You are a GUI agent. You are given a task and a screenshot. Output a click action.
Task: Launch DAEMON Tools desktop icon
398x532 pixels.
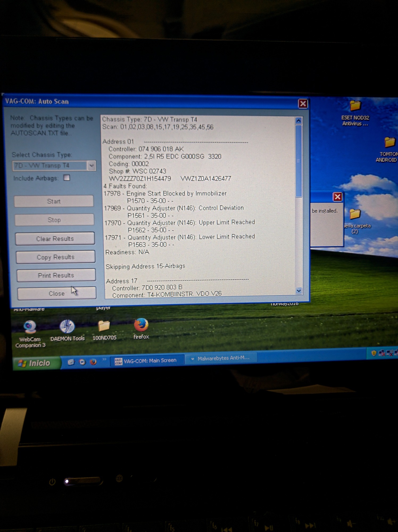[67, 330]
